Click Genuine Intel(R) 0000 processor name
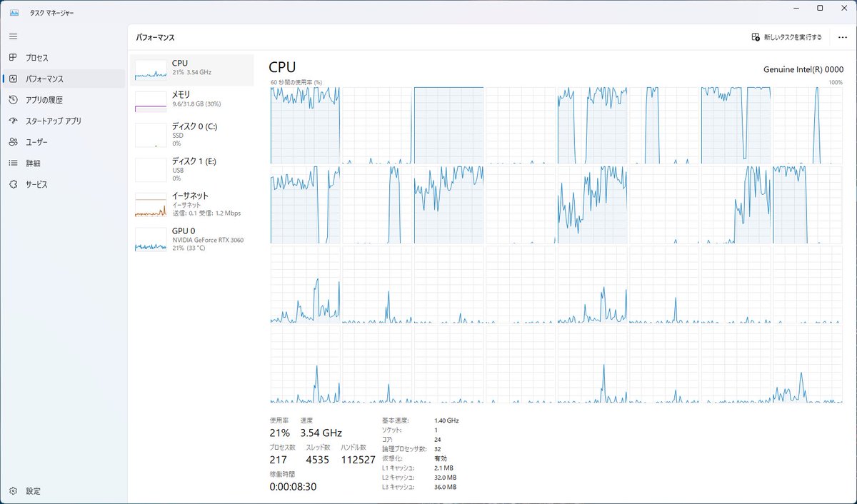The height and width of the screenshot is (504, 857). tap(803, 69)
